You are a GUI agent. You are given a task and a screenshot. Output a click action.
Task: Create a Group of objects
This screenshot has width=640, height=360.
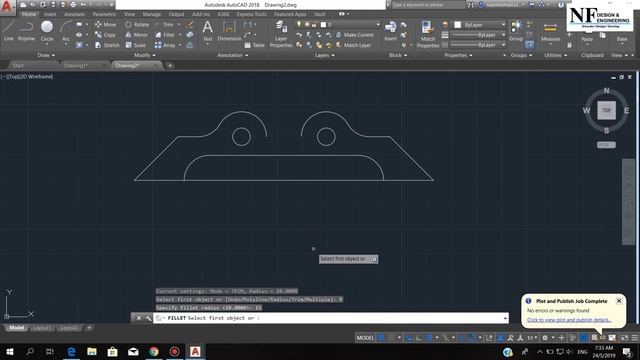click(x=516, y=31)
